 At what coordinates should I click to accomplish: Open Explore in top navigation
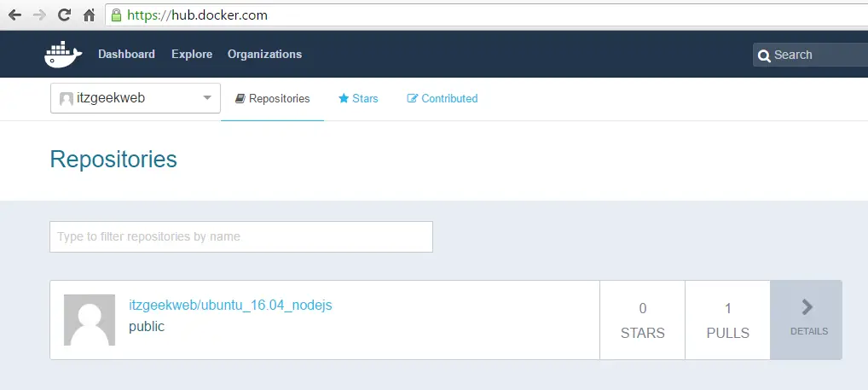point(192,55)
